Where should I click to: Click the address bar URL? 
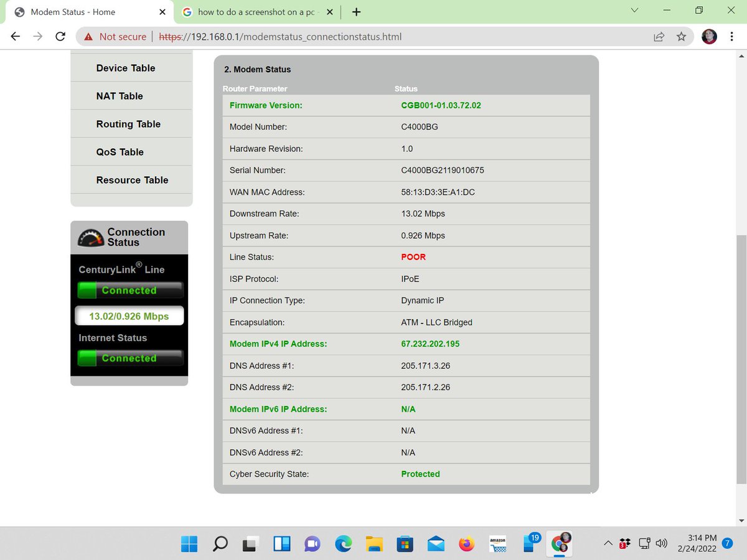coord(280,37)
